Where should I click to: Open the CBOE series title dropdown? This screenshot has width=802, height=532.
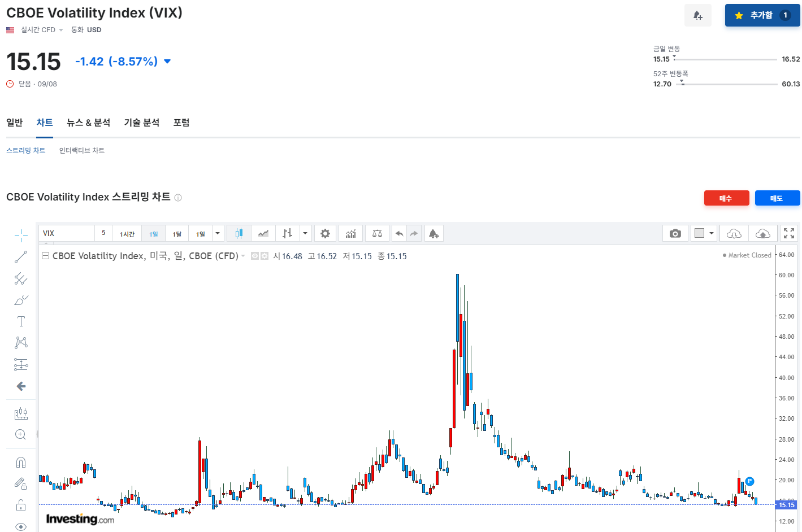pyautogui.click(x=243, y=256)
